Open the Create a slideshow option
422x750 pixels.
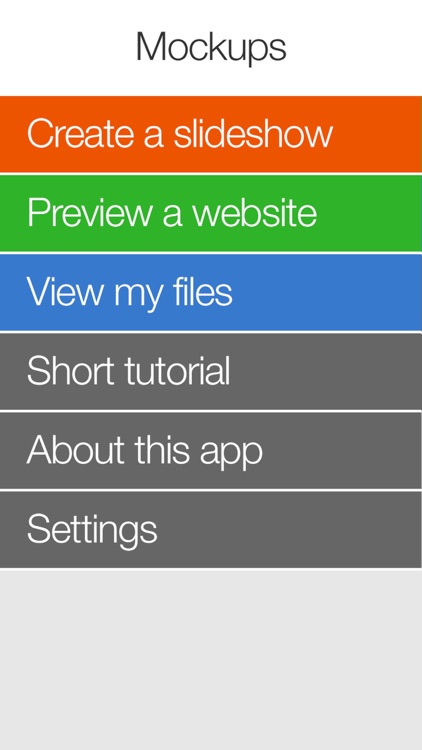[211, 134]
